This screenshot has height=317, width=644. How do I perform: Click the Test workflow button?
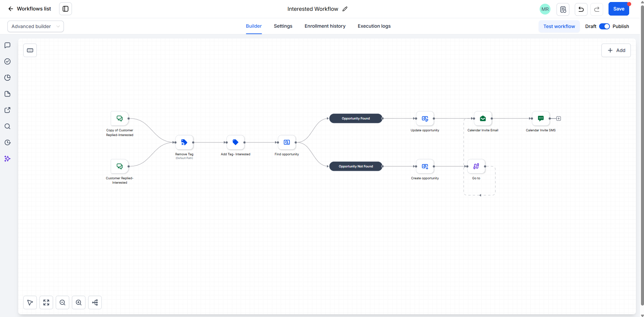click(559, 26)
